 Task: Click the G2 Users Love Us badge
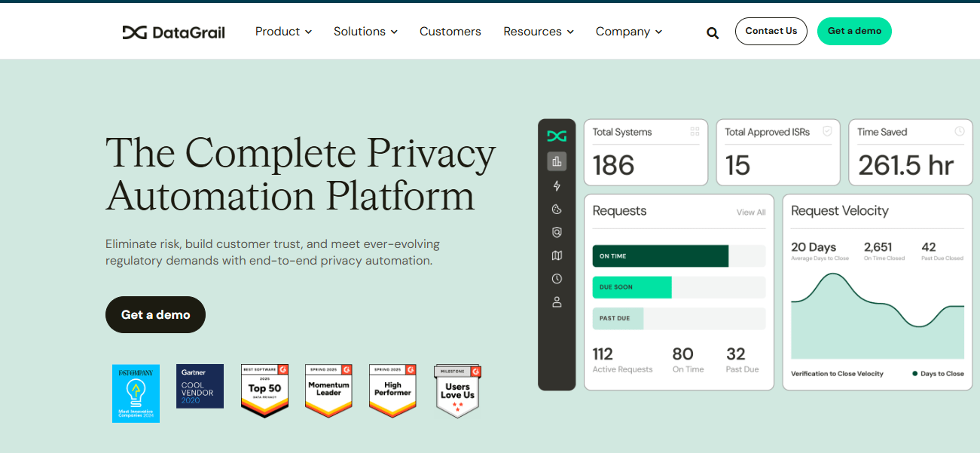[457, 391]
